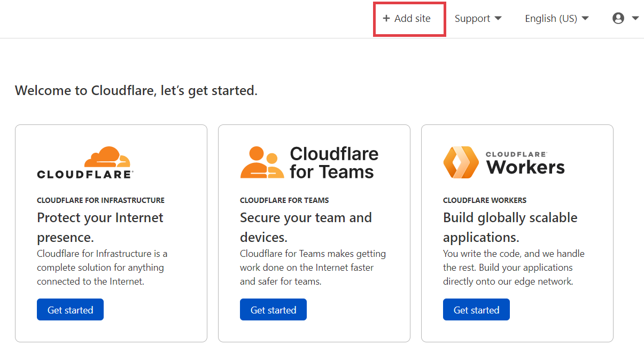The height and width of the screenshot is (353, 644).
Task: Click 'Protect your Internet presence.' heading
Action: [100, 227]
